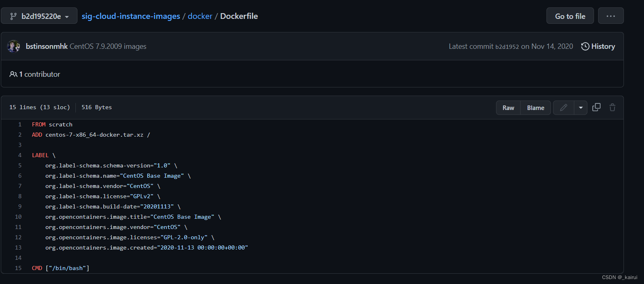Expand the edit options dropdown arrow
The height and width of the screenshot is (284, 644).
[580, 108]
